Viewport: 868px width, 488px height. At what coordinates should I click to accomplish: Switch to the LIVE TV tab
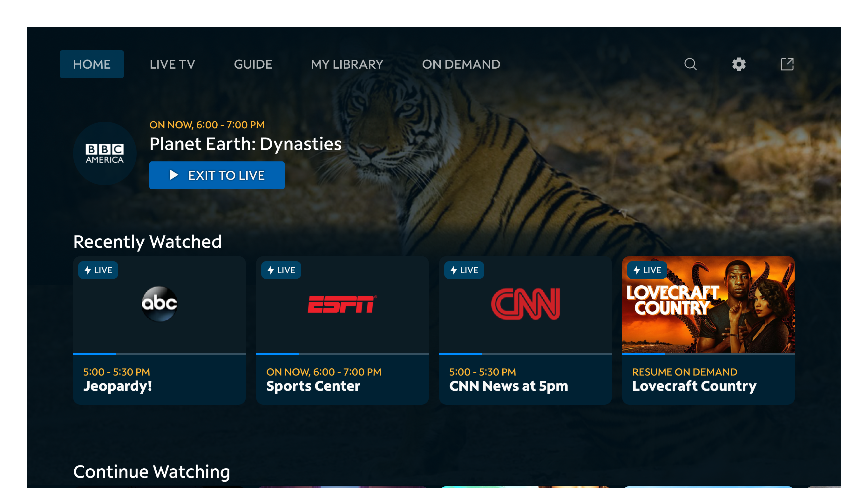pos(172,64)
